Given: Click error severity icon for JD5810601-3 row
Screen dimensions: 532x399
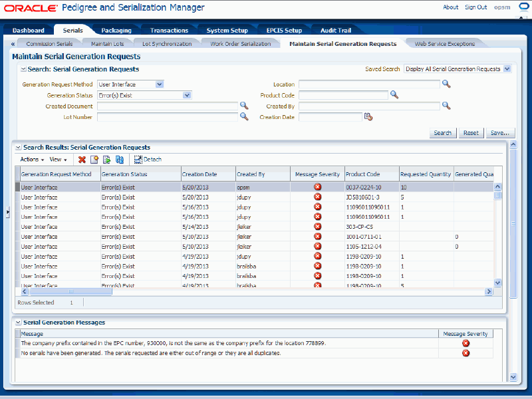Looking at the screenshot, I should tap(318, 197).
